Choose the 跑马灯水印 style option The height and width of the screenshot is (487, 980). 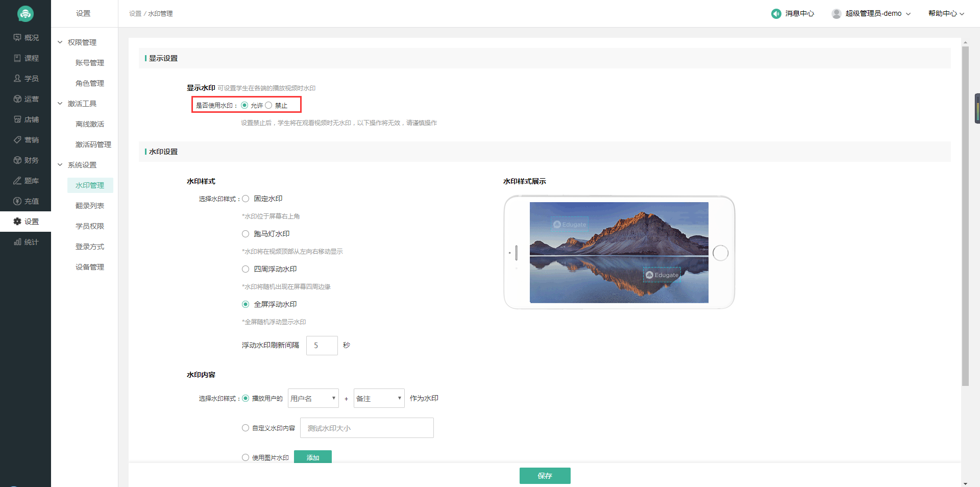[x=246, y=234]
